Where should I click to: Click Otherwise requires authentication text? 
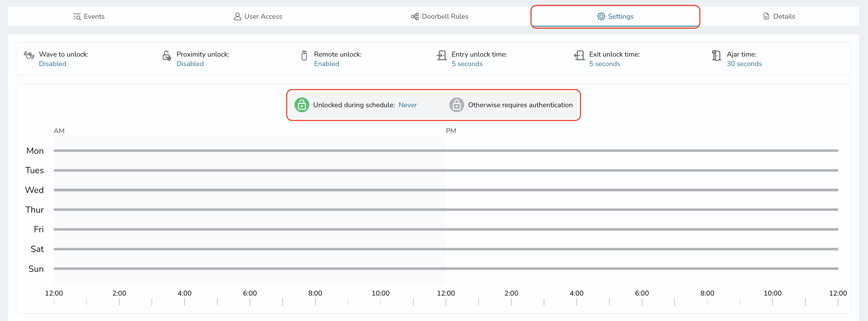click(x=520, y=105)
